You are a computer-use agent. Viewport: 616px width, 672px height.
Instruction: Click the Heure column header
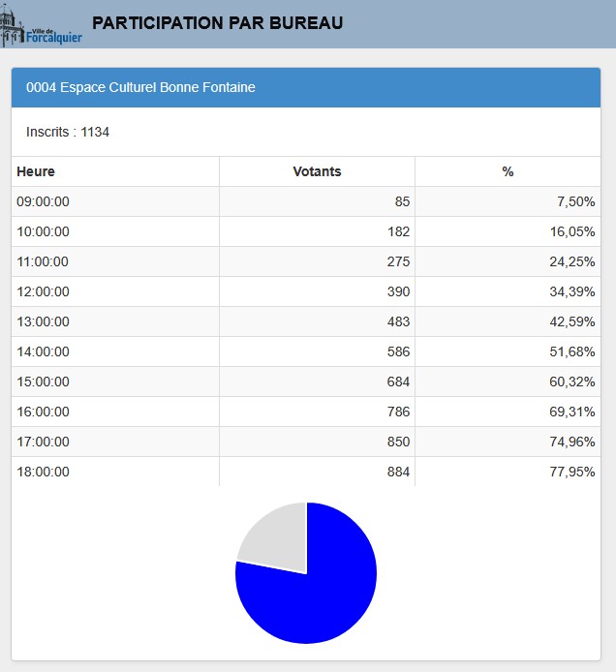36,171
